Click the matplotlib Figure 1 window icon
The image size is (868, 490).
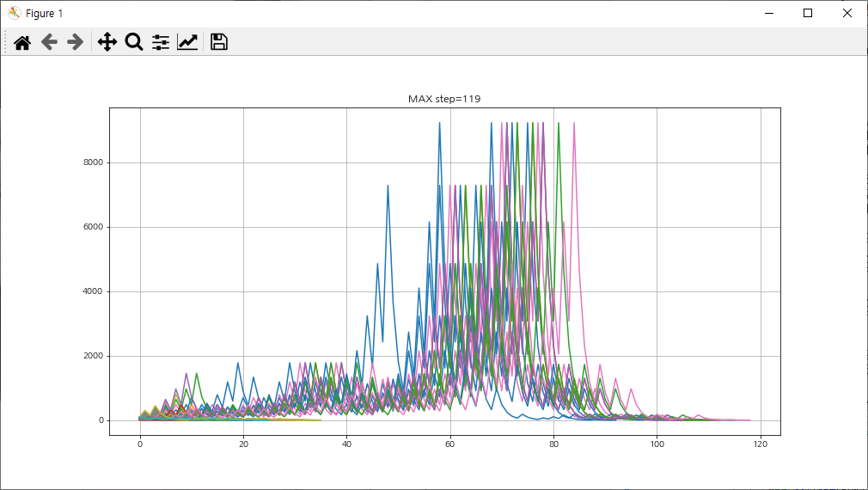[15, 13]
